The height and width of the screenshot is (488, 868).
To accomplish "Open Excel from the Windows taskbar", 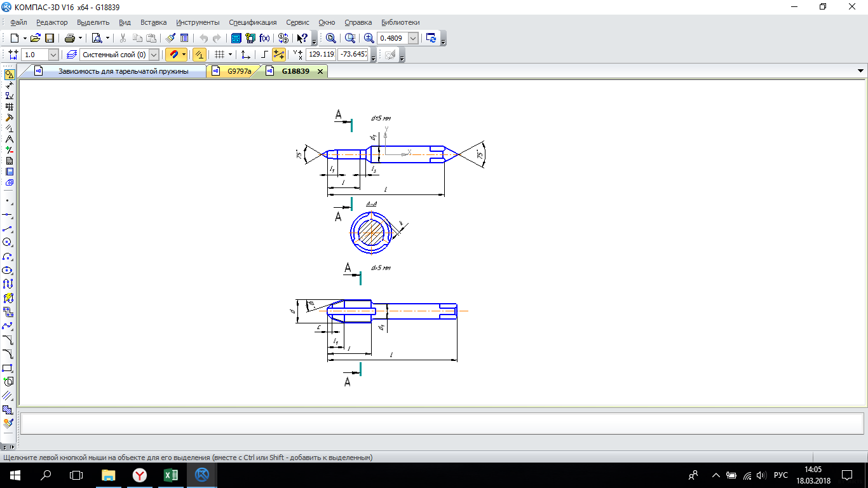I will pyautogui.click(x=170, y=475).
